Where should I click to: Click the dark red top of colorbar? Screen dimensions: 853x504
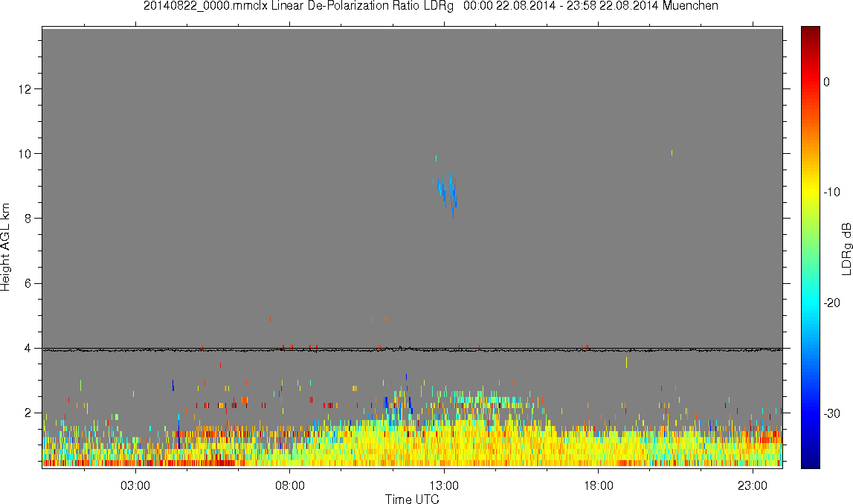tap(810, 33)
